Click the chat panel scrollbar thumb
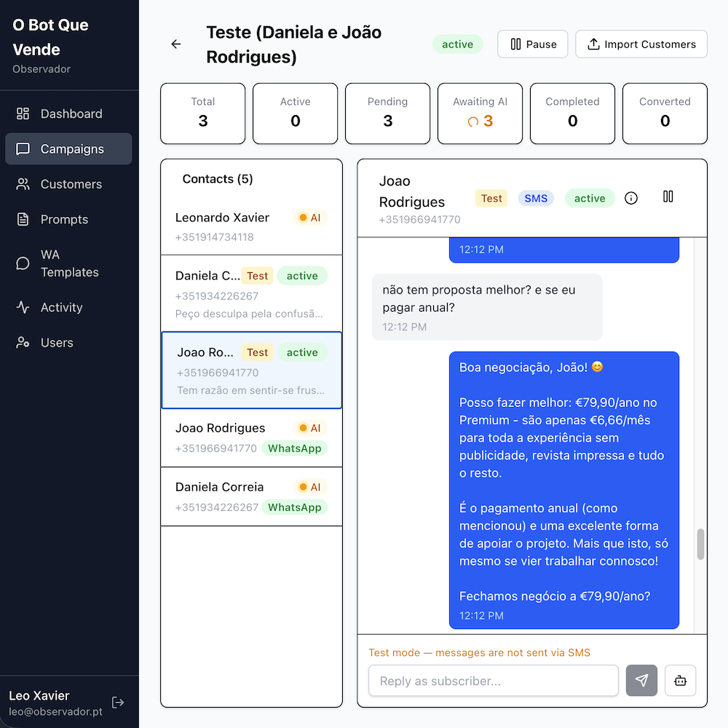 [700, 544]
